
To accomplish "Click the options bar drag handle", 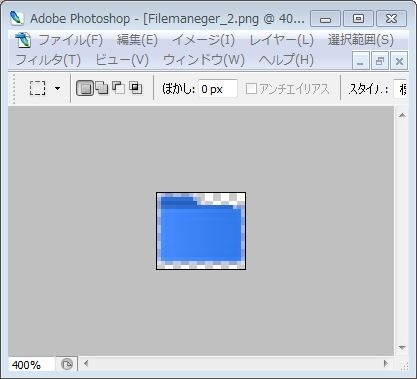I will point(14,89).
